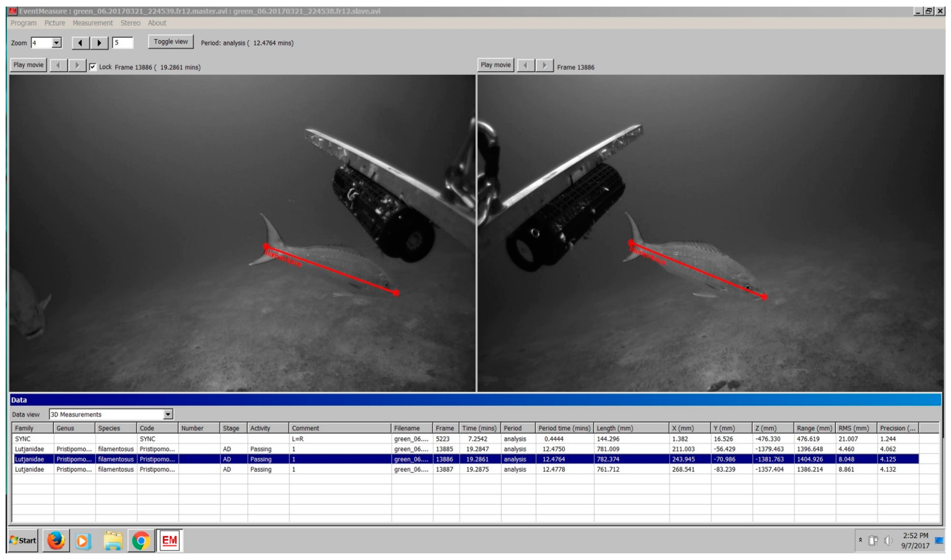Click right movie next-frame arrow

click(x=544, y=65)
